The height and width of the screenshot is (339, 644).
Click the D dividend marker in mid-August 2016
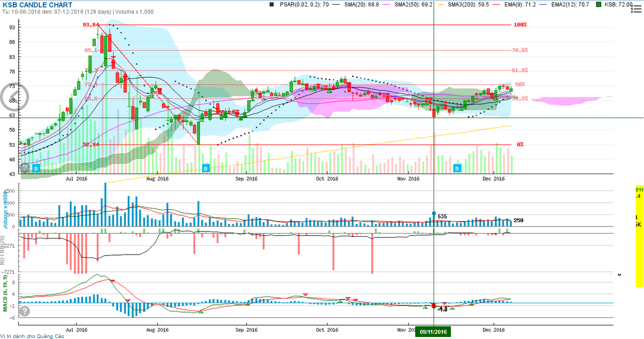coord(206,167)
